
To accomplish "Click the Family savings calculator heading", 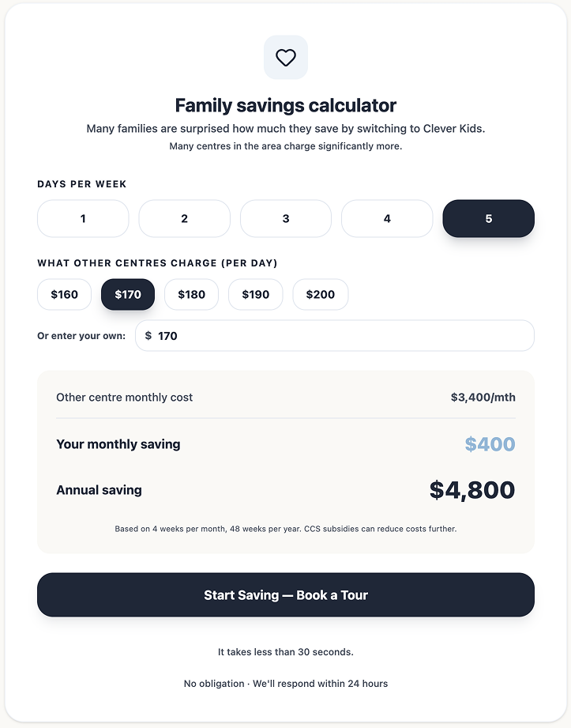I will 286,105.
